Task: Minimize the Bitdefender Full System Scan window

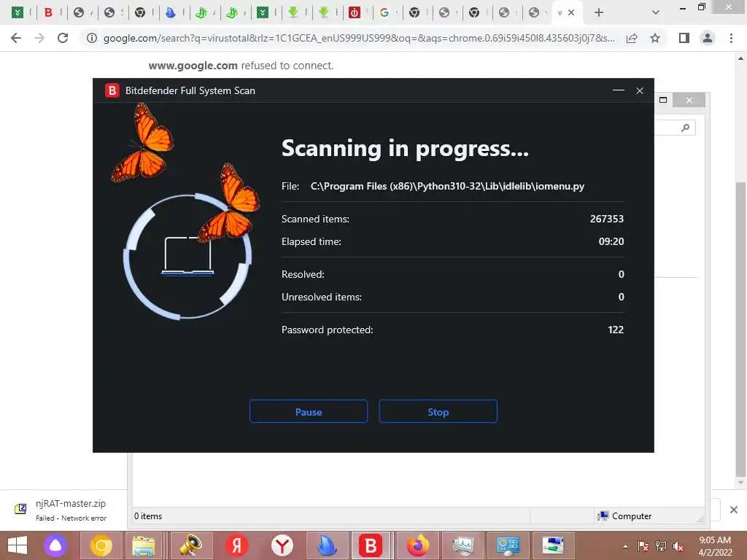Action: tap(619, 90)
